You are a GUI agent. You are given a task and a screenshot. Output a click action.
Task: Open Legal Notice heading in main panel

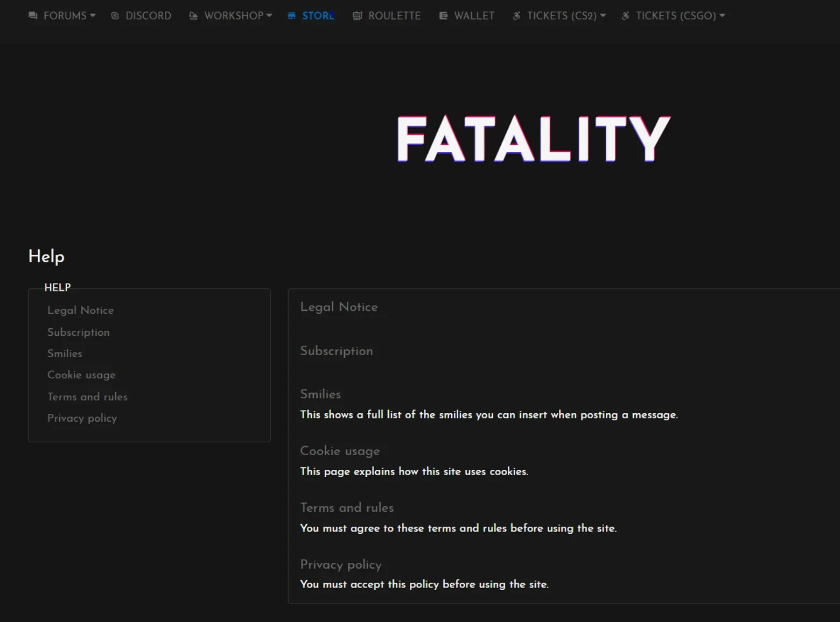[x=339, y=307]
